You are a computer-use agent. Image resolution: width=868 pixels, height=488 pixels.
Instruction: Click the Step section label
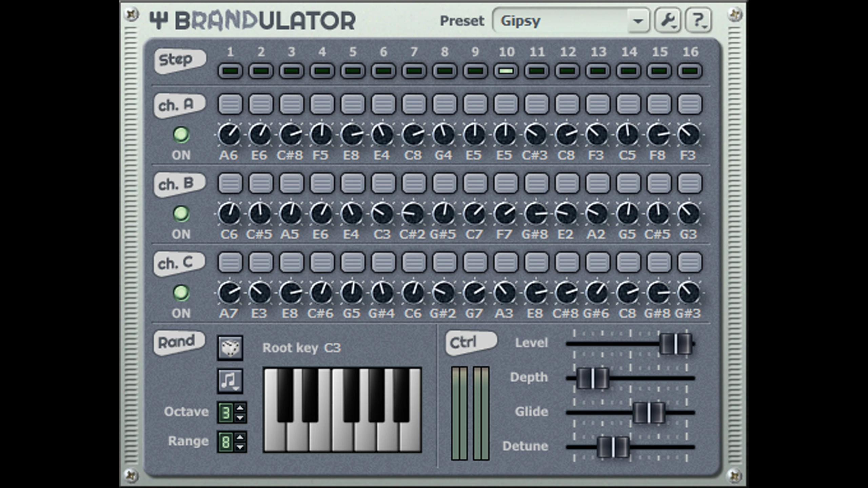pos(180,61)
